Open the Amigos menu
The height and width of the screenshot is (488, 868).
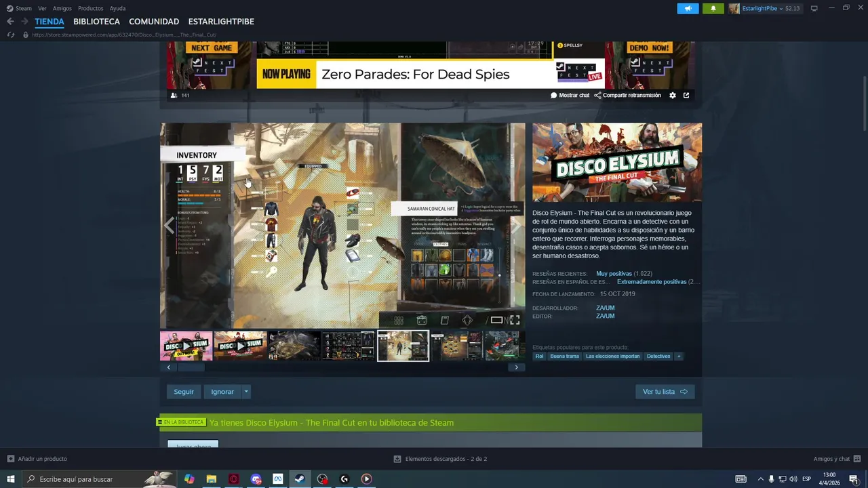(62, 8)
